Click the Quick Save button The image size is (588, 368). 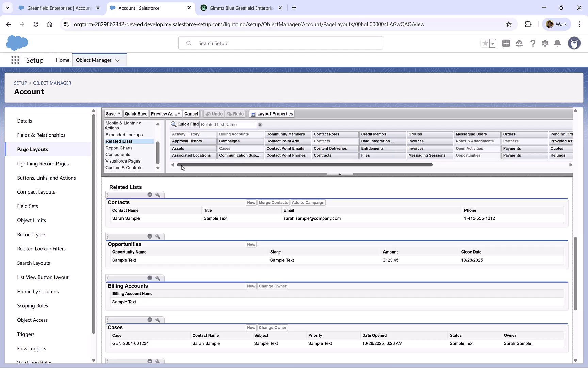tap(136, 113)
